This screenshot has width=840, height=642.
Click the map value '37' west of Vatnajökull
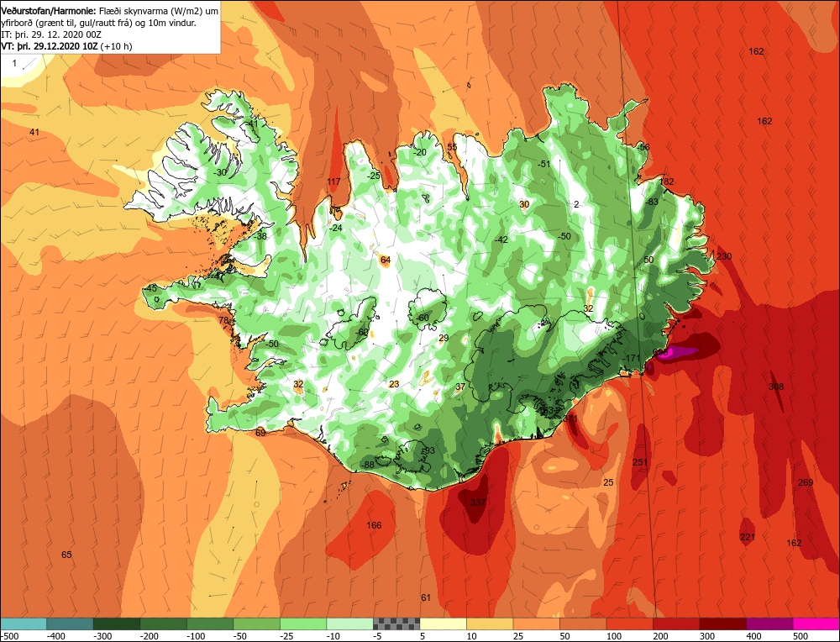[x=460, y=387]
